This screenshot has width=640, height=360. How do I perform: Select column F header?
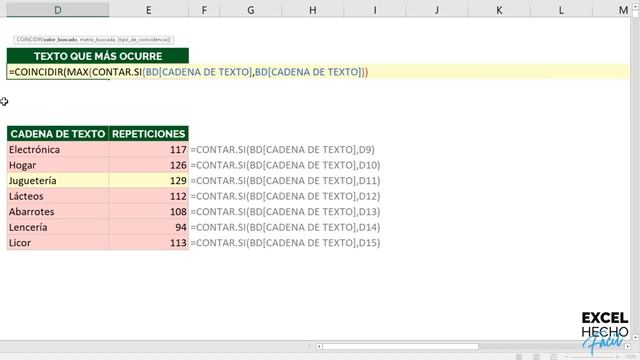pos(204,10)
